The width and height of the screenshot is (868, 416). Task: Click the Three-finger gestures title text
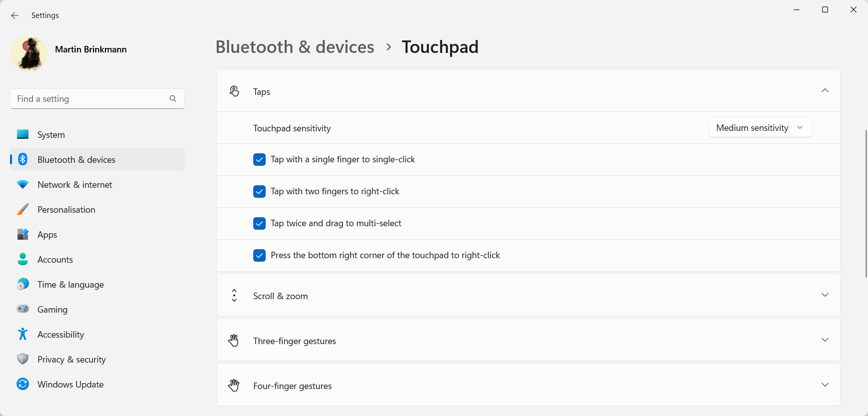point(295,341)
